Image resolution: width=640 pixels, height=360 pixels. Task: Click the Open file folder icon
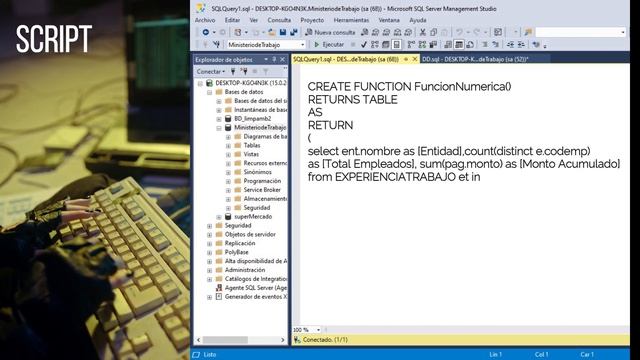tap(271, 32)
